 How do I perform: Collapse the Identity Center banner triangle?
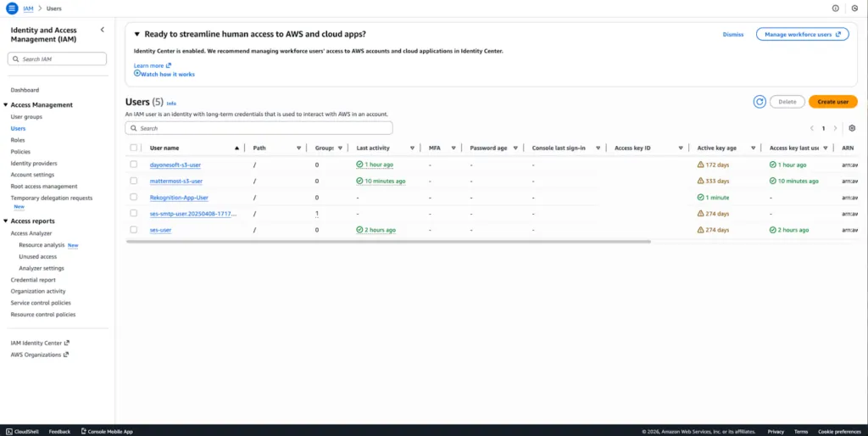pyautogui.click(x=137, y=34)
